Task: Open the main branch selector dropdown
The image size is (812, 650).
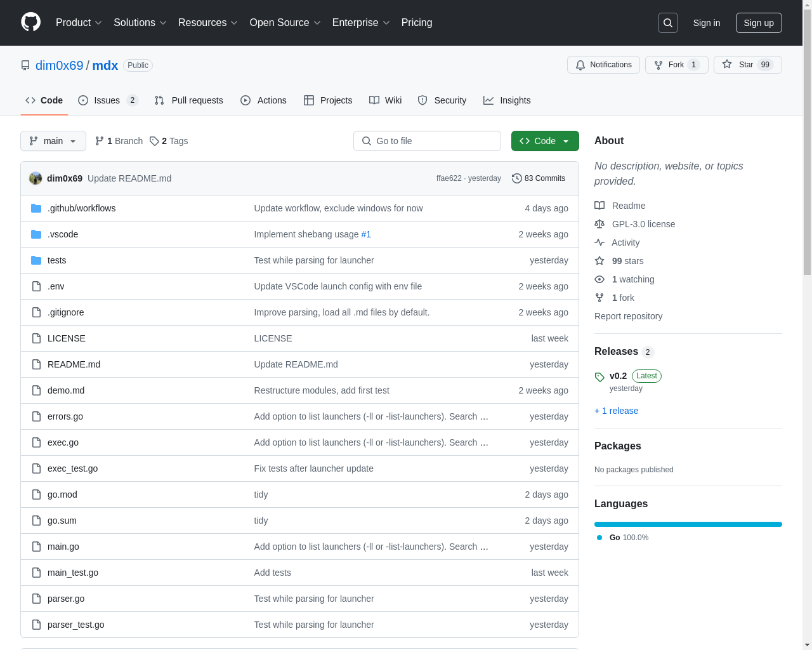Action: [x=53, y=141]
